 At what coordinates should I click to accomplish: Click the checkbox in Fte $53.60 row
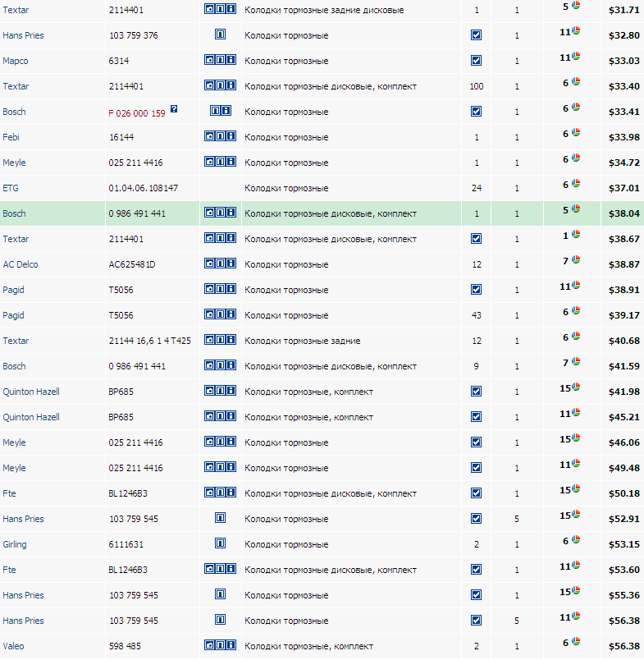476,570
